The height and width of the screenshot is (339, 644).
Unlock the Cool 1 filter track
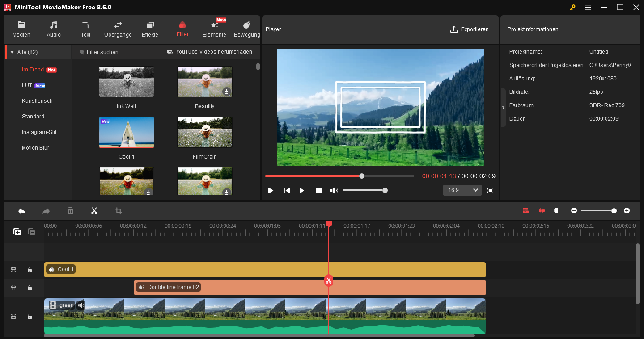(30, 270)
